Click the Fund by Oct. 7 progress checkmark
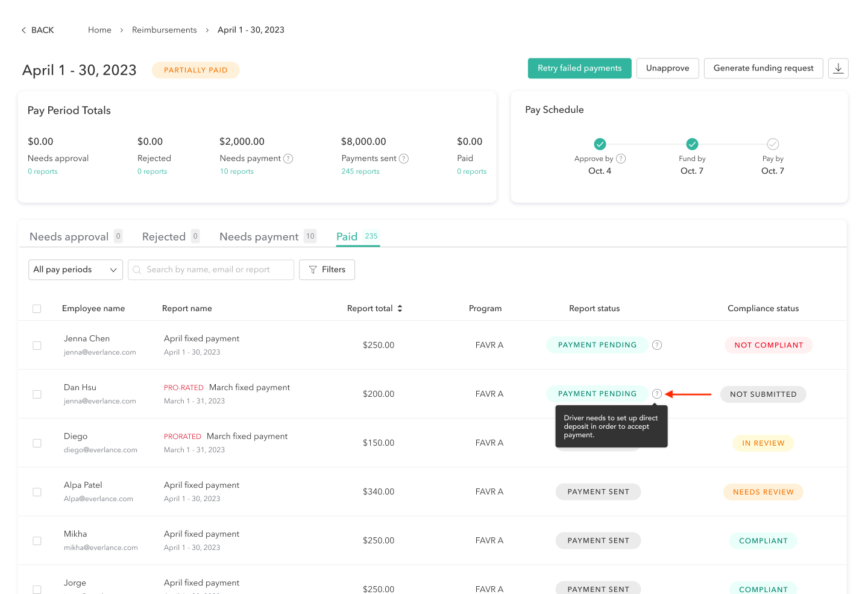The image size is (868, 594). [x=692, y=144]
